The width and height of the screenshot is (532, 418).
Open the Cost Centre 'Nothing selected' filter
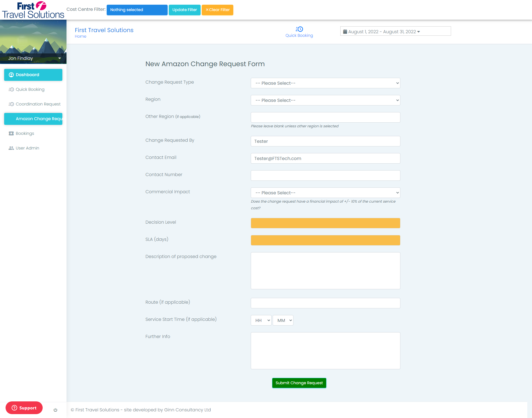[x=137, y=10]
